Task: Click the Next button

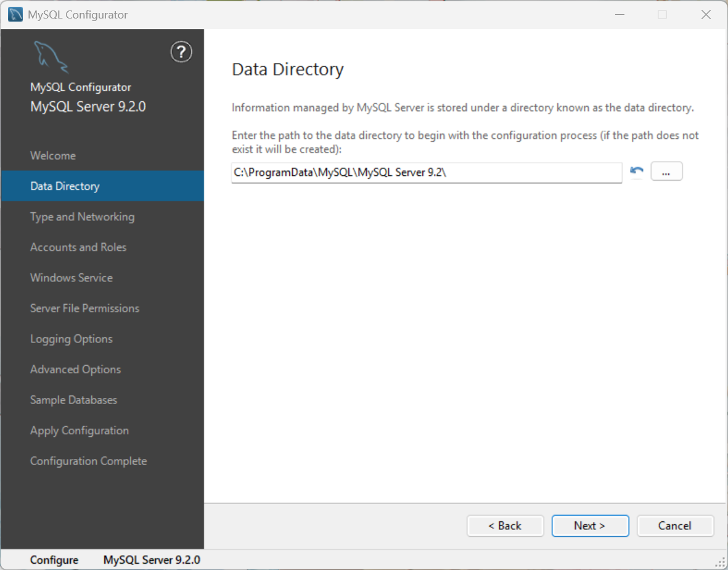Action: point(590,526)
